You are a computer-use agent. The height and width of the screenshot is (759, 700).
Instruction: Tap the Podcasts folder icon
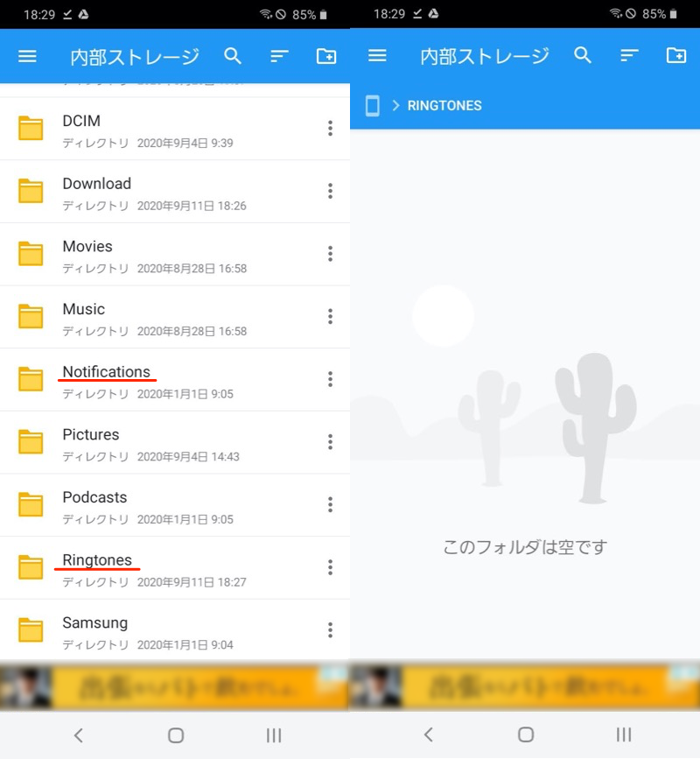tap(31, 505)
